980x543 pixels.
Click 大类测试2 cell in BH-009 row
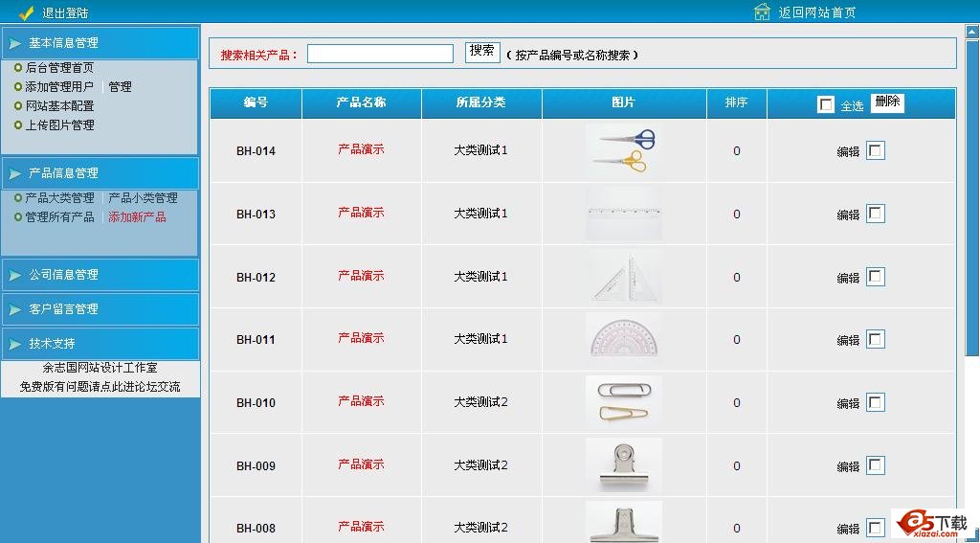point(480,465)
